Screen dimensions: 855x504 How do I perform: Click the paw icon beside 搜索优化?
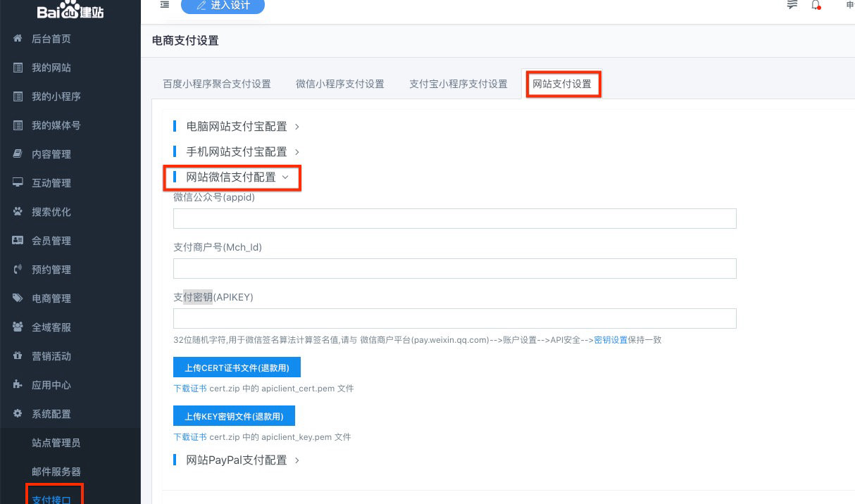point(18,212)
